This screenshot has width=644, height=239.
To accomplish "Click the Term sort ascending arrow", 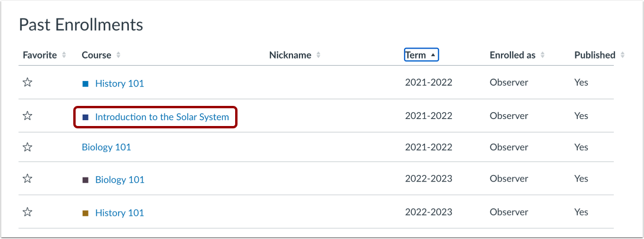I will pos(433,55).
